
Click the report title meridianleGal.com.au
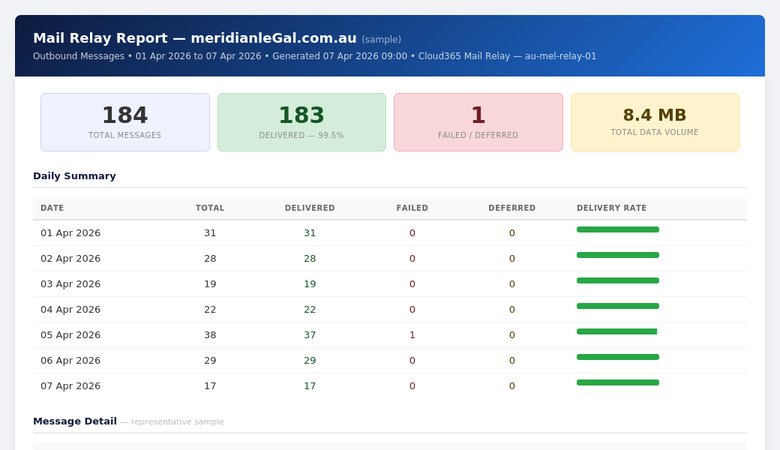point(274,38)
